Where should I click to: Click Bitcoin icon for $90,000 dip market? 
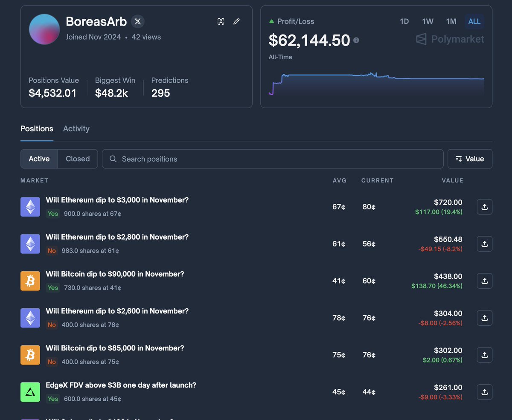coord(30,281)
